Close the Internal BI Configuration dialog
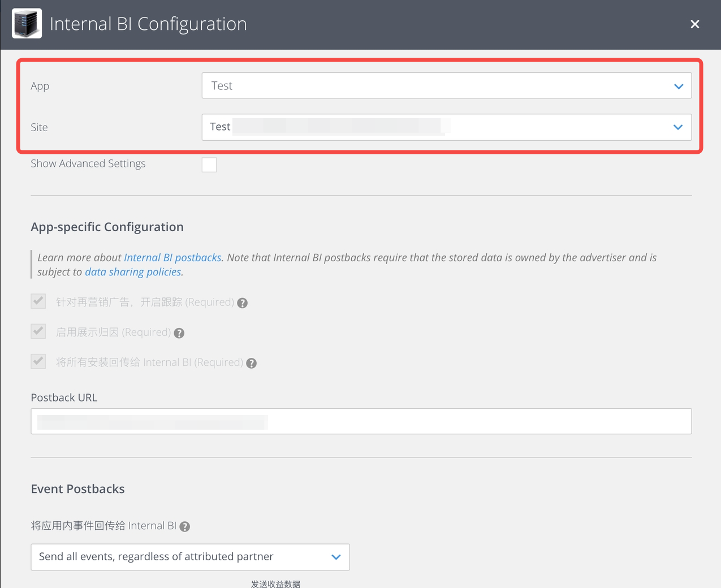Viewport: 721px width, 588px height. click(695, 24)
